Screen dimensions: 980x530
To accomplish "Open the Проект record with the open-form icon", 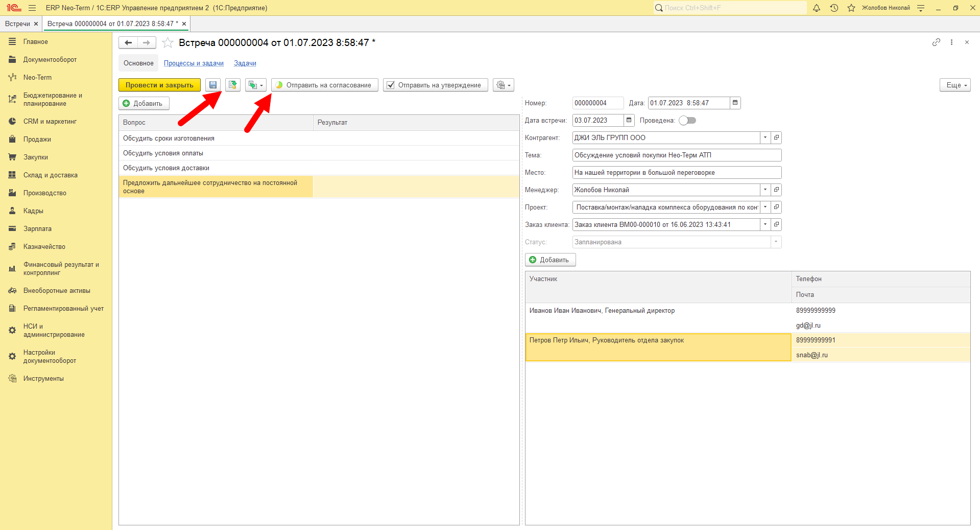I will tap(776, 207).
